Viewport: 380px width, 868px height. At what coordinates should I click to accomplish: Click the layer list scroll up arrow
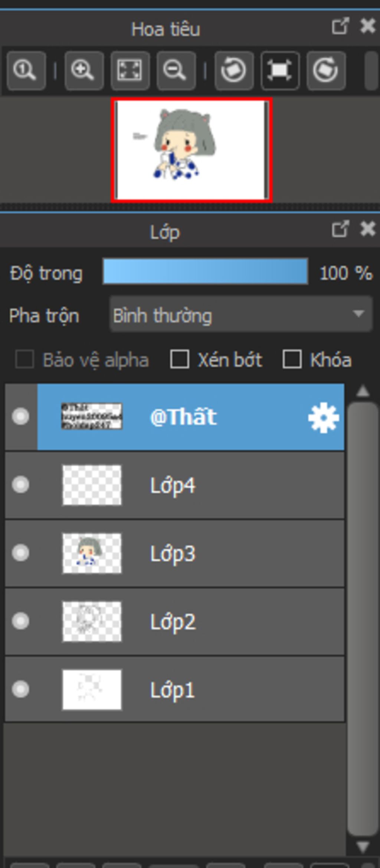(x=363, y=391)
